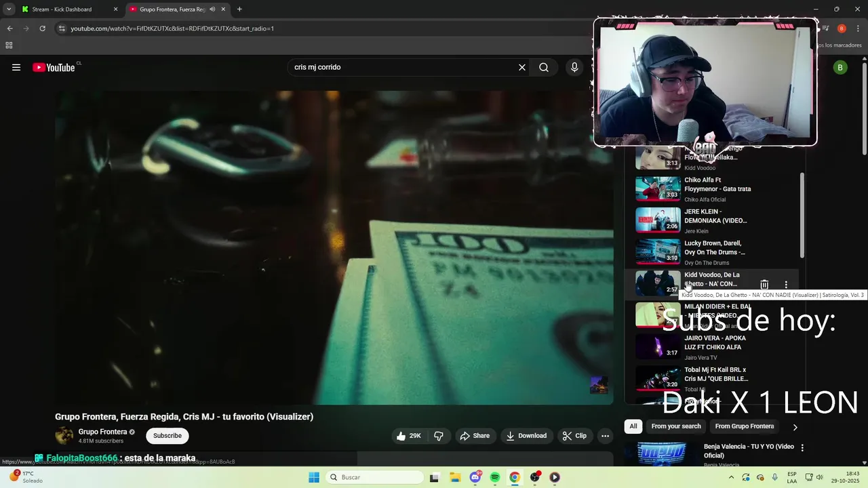Like the tu favorito video
The width and height of the screenshot is (868, 488).
(409, 436)
